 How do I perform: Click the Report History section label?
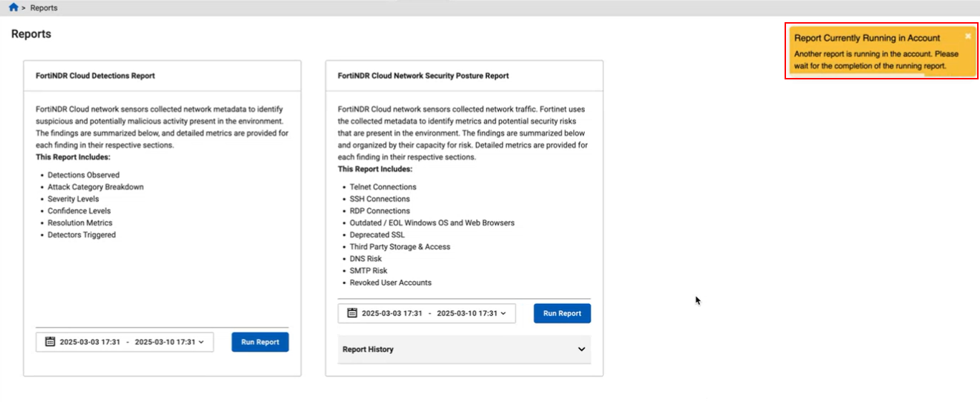(368, 349)
